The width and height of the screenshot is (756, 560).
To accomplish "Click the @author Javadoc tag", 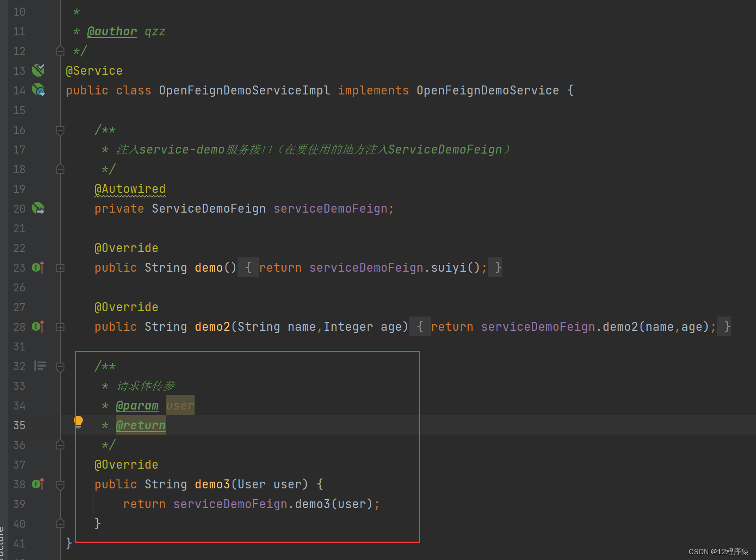I will [x=112, y=31].
